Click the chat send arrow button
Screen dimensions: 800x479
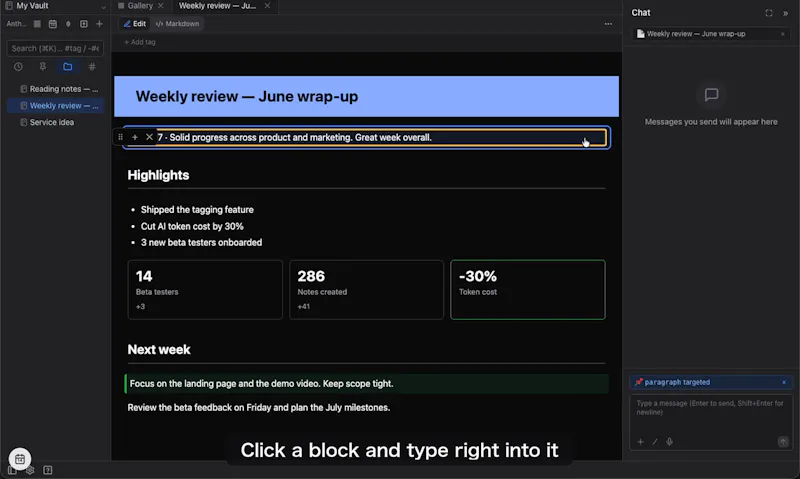coord(783,442)
